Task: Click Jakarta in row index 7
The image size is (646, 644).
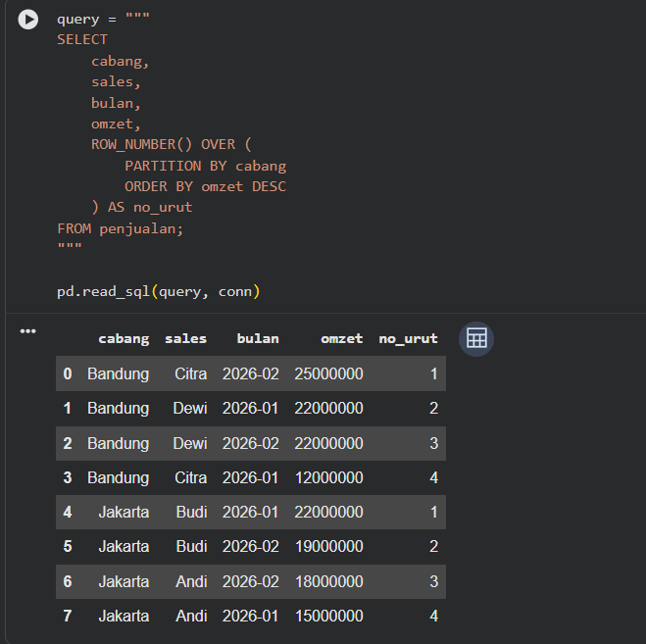Action: click(x=124, y=616)
